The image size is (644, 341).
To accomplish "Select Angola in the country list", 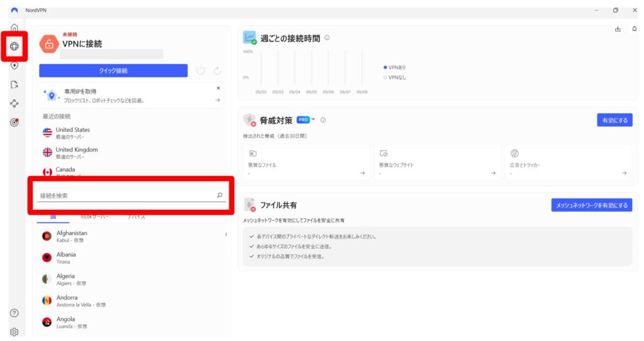I will coord(131,322).
